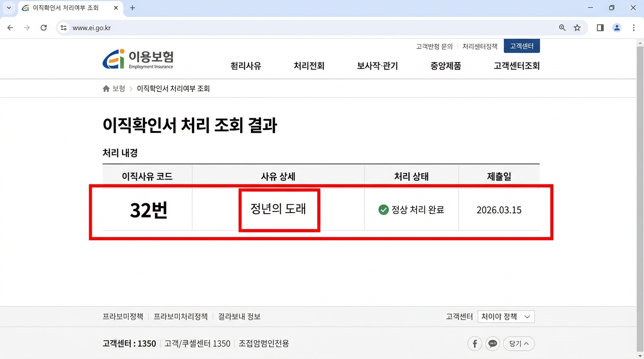
Task: Open the tab search chevron at top left
Action: 8,7
